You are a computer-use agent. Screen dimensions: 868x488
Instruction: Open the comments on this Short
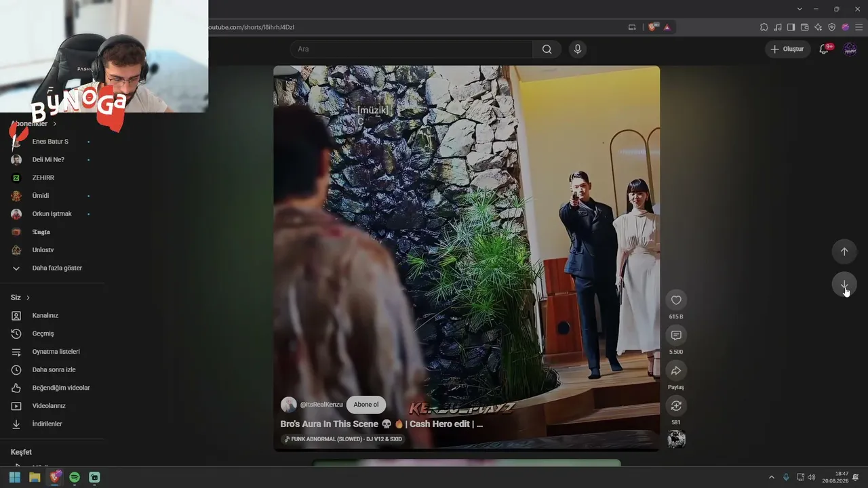676,335
